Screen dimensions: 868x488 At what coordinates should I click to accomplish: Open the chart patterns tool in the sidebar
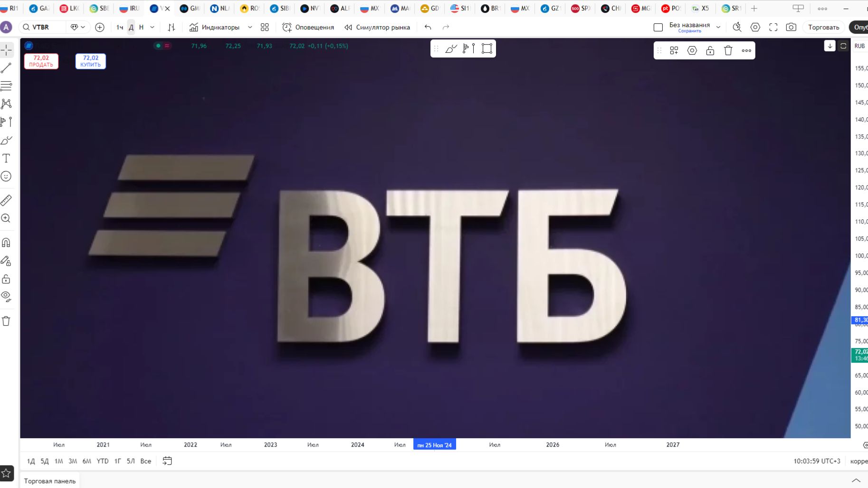coord(6,104)
